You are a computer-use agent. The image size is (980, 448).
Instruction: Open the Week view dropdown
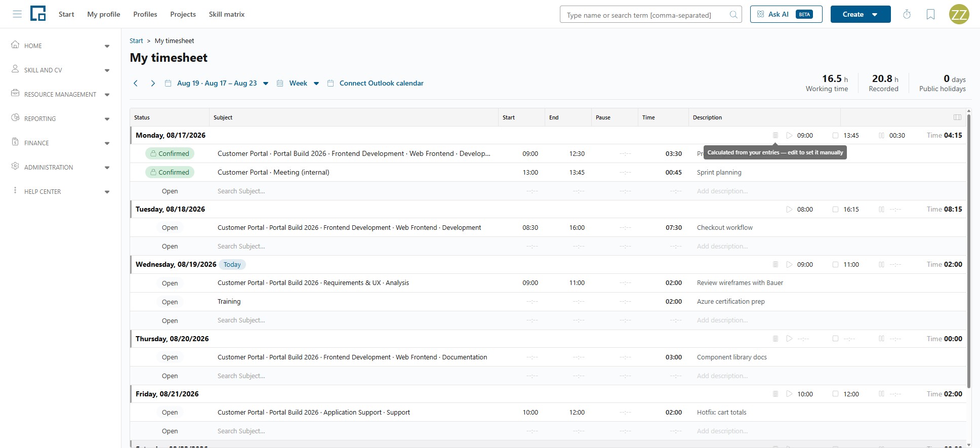[x=298, y=83]
